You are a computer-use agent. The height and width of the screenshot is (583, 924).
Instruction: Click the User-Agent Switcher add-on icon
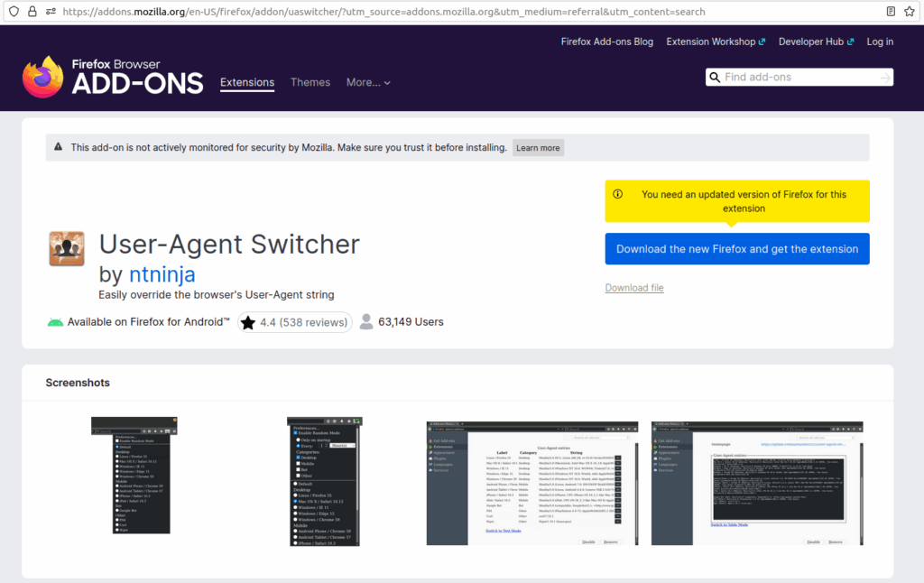(x=67, y=249)
